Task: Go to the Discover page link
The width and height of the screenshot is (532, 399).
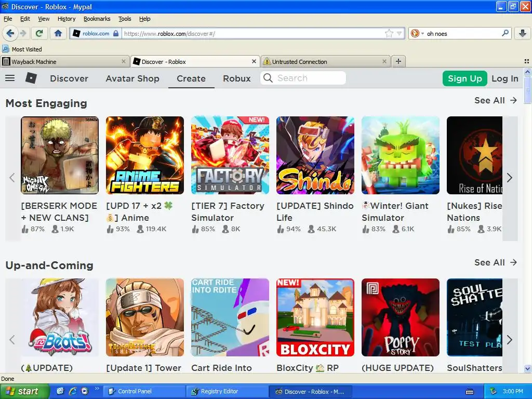Action: click(69, 78)
